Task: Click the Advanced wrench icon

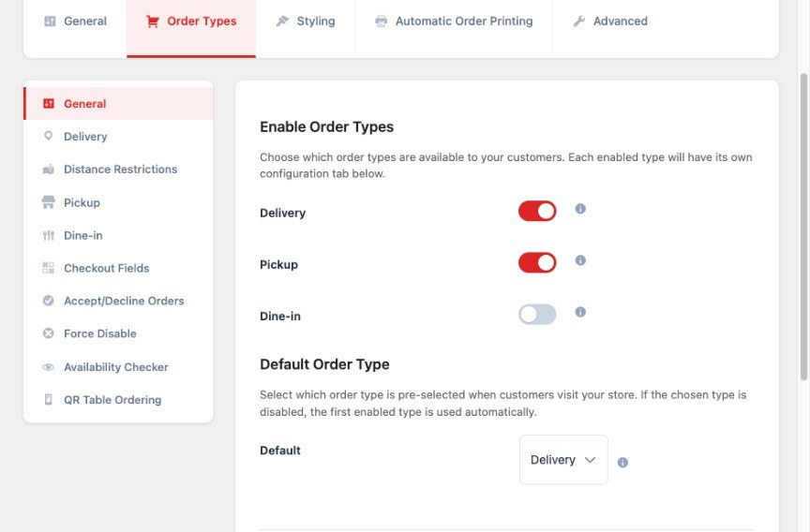Action: (x=579, y=22)
